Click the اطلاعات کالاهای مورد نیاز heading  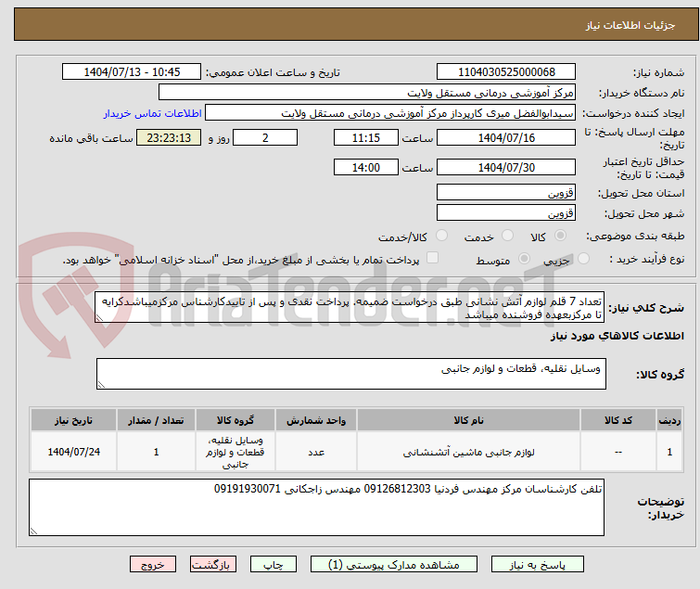pyautogui.click(x=617, y=336)
